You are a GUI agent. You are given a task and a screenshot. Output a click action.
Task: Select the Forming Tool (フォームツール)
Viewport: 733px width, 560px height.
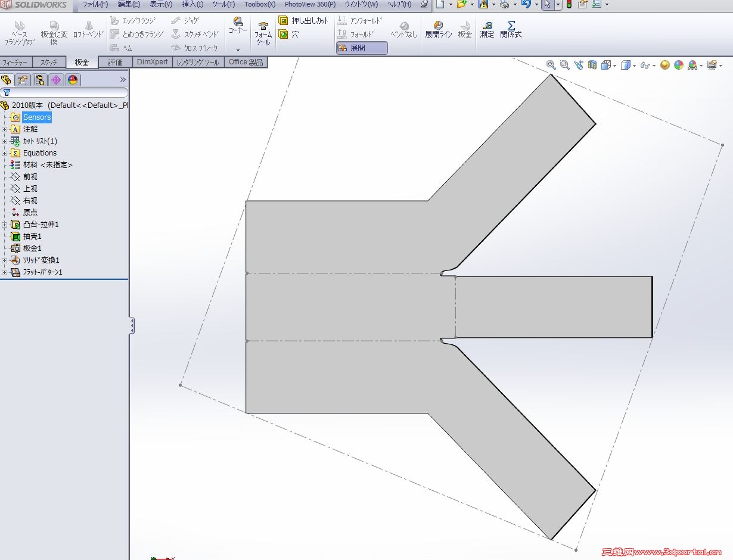pyautogui.click(x=263, y=33)
